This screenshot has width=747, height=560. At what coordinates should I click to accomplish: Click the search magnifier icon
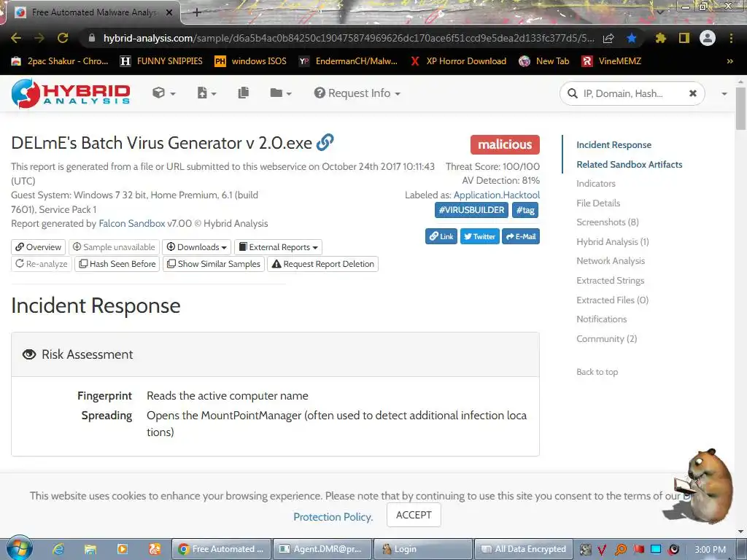tap(572, 93)
